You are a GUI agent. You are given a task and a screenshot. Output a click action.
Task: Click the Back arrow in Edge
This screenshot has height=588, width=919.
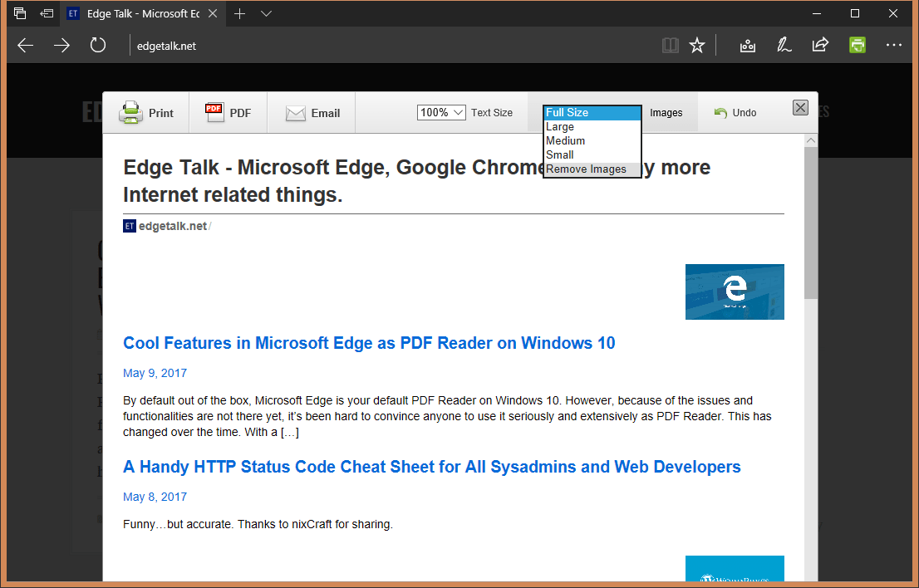coord(25,45)
